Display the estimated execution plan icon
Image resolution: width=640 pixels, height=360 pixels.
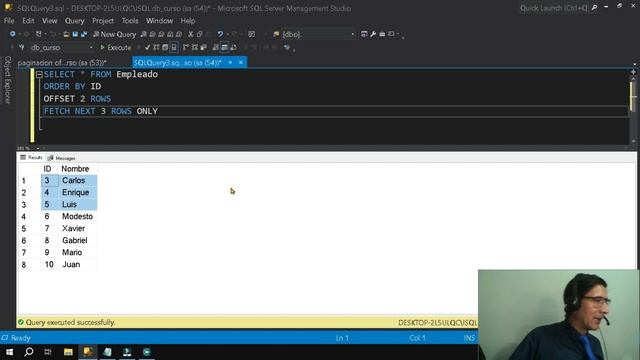(x=156, y=48)
